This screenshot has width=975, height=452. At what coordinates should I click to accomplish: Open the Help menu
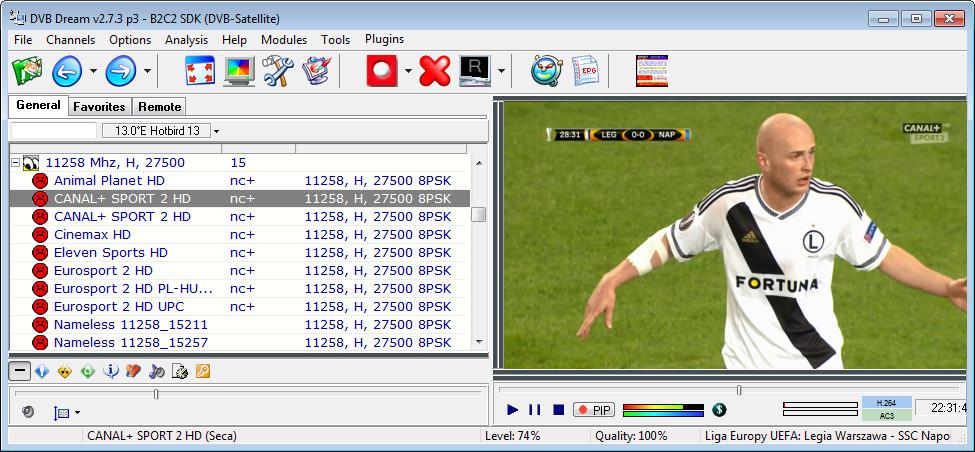click(x=234, y=40)
